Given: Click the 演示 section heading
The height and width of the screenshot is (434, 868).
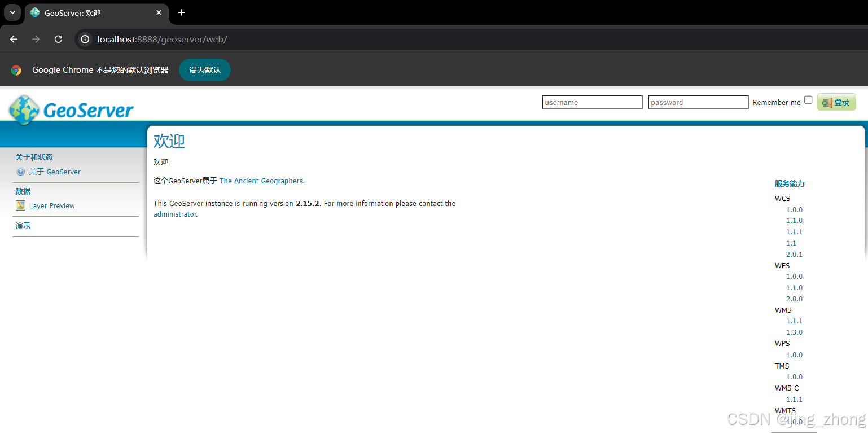Looking at the screenshot, I should pos(23,226).
